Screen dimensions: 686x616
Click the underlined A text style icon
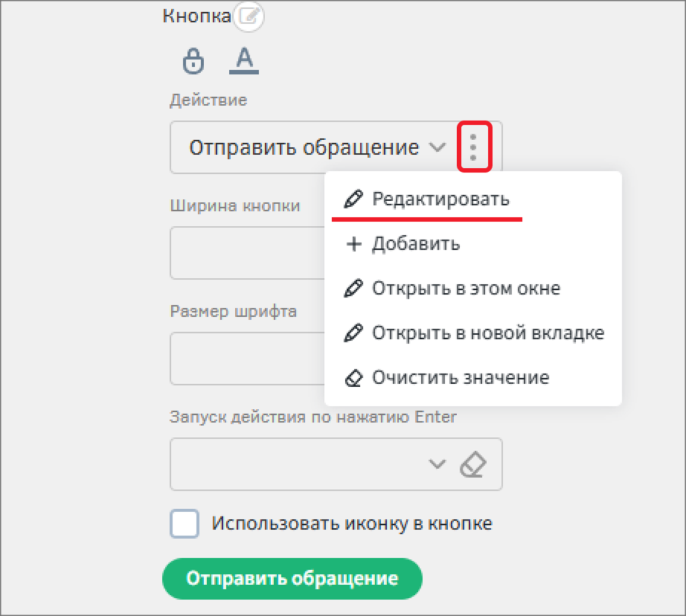click(244, 60)
